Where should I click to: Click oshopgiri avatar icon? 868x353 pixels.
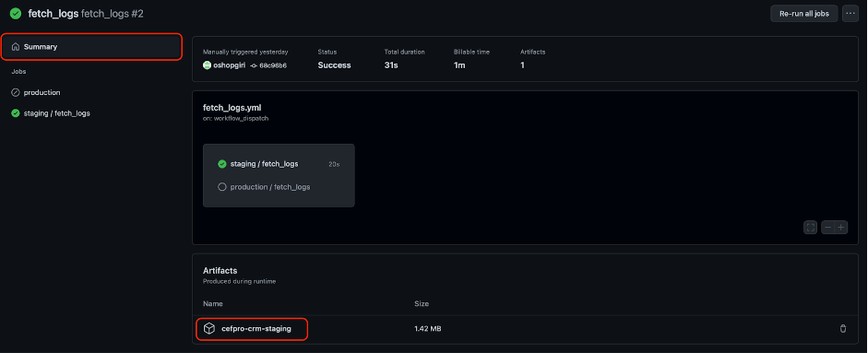tap(208, 65)
